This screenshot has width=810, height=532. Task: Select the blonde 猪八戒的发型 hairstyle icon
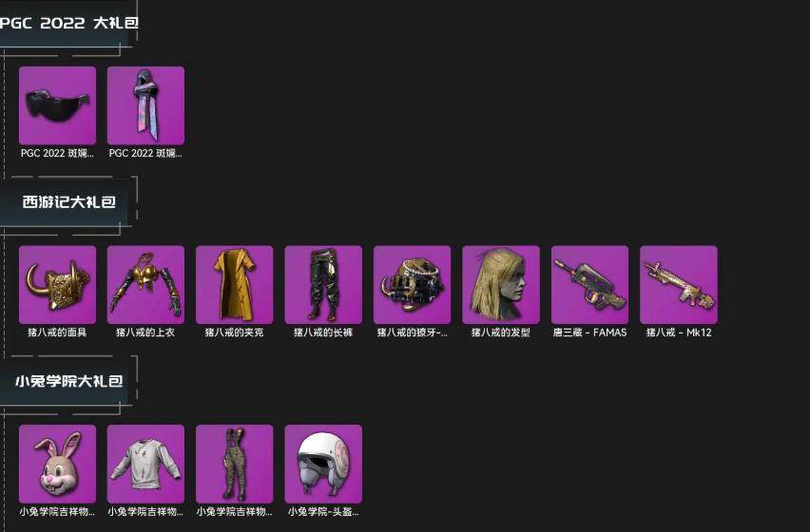click(x=501, y=285)
